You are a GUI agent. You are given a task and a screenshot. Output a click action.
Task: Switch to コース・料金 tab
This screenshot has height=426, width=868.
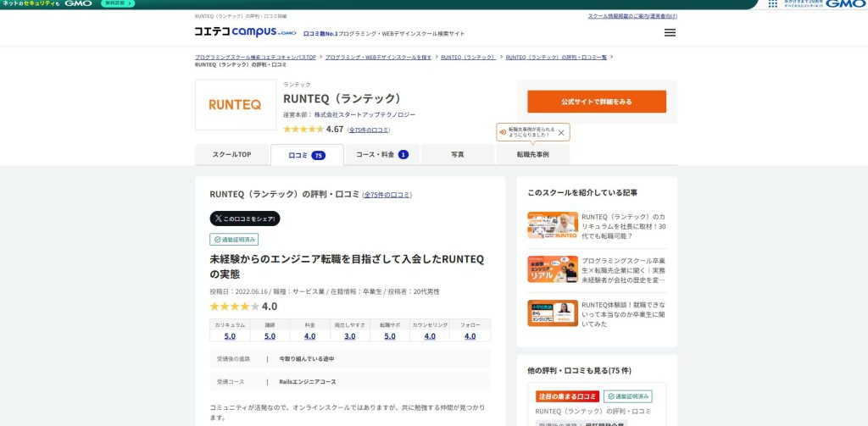point(382,155)
